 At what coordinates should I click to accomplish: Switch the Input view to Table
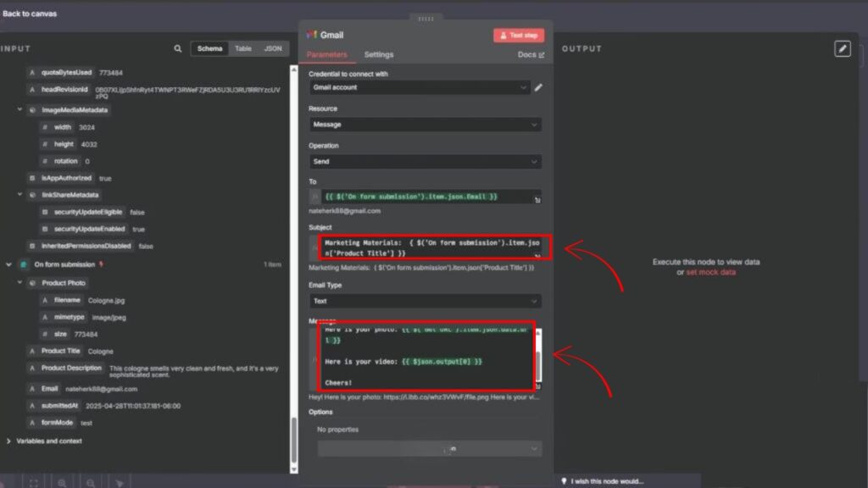[243, 49]
